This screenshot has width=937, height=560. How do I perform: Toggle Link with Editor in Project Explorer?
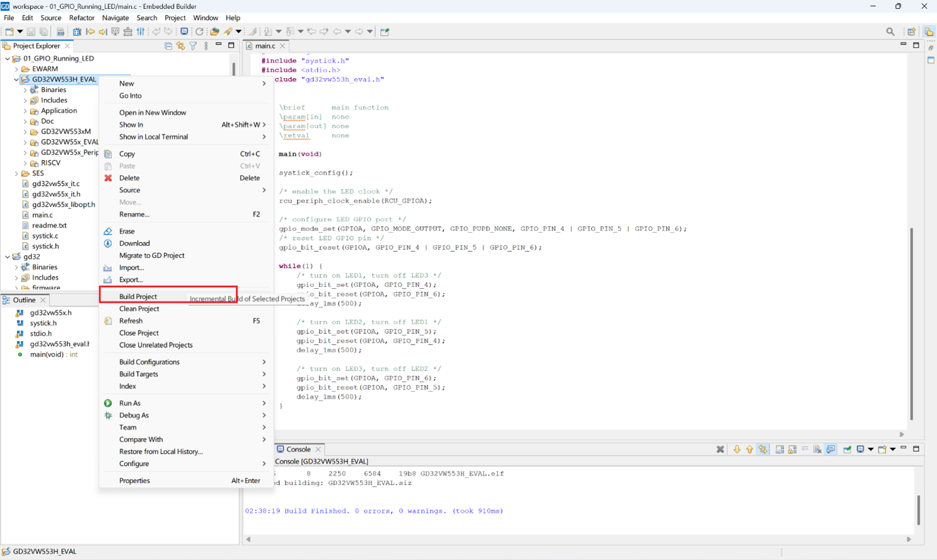181,46
